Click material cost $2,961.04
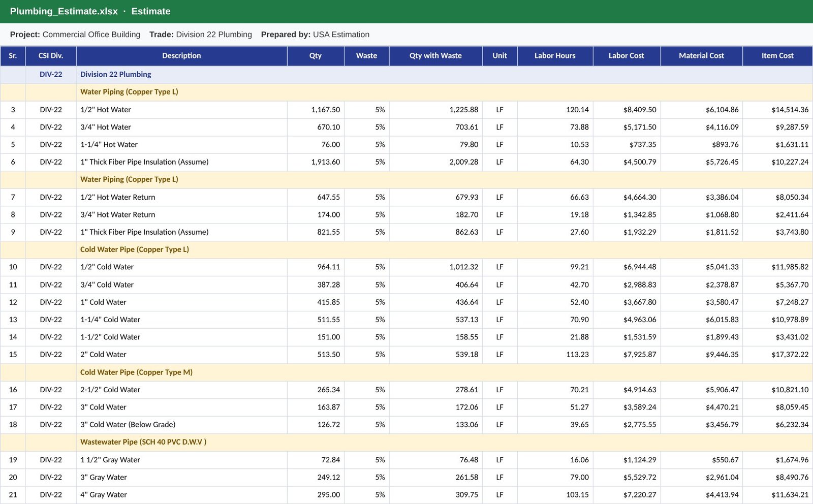 pyautogui.click(x=701, y=478)
